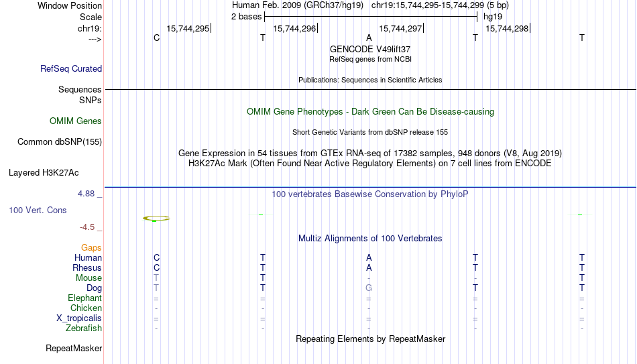Click reference base C in the sequence ruler
Image resolution: width=637 pixels, height=364 pixels.
156,38
